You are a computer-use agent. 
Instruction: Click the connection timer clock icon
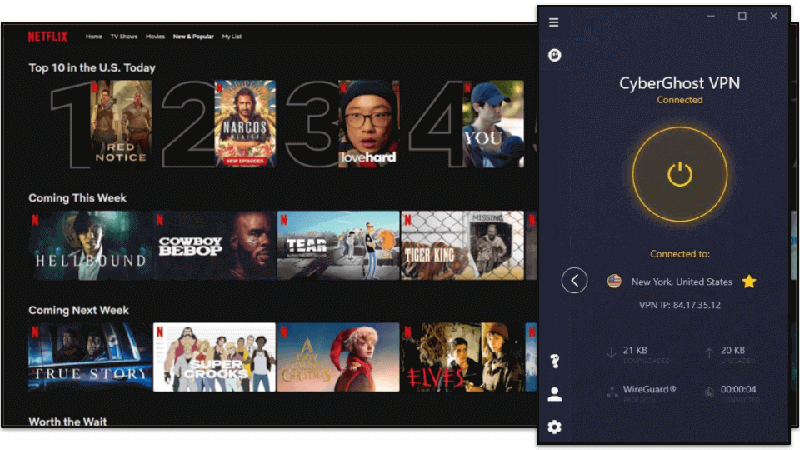pos(709,392)
